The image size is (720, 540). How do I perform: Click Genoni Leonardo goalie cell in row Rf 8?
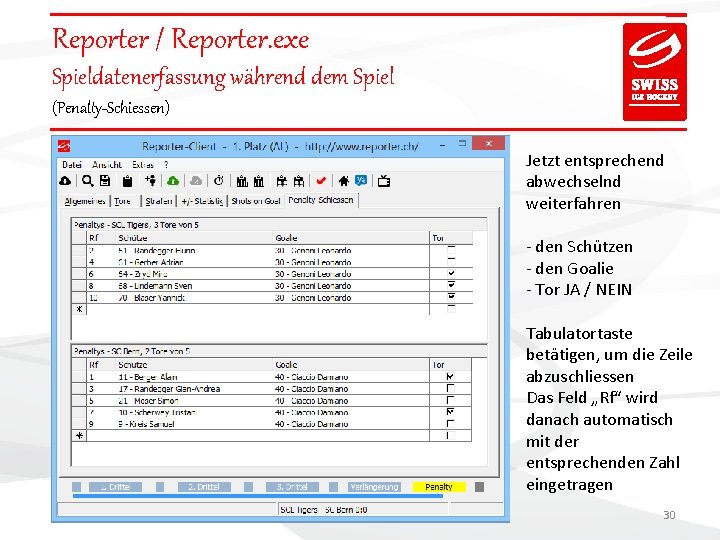351,286
